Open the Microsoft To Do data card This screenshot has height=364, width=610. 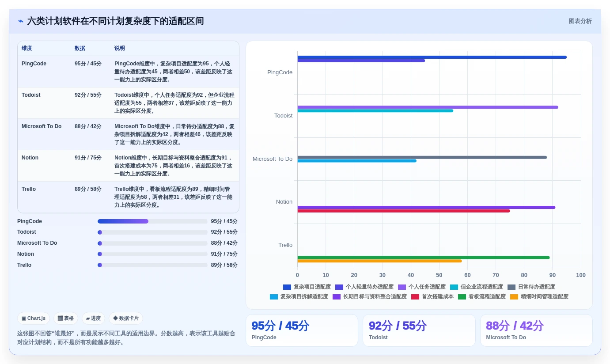(536, 330)
